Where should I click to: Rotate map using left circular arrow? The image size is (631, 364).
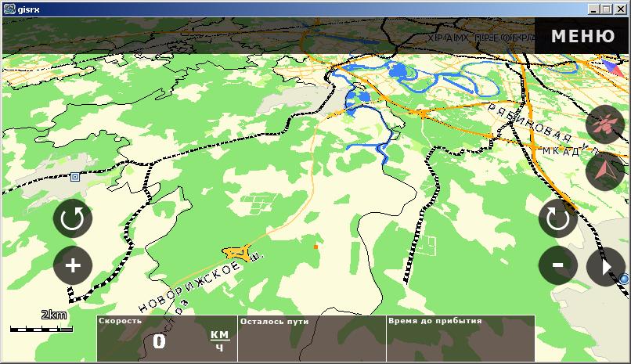pos(73,218)
